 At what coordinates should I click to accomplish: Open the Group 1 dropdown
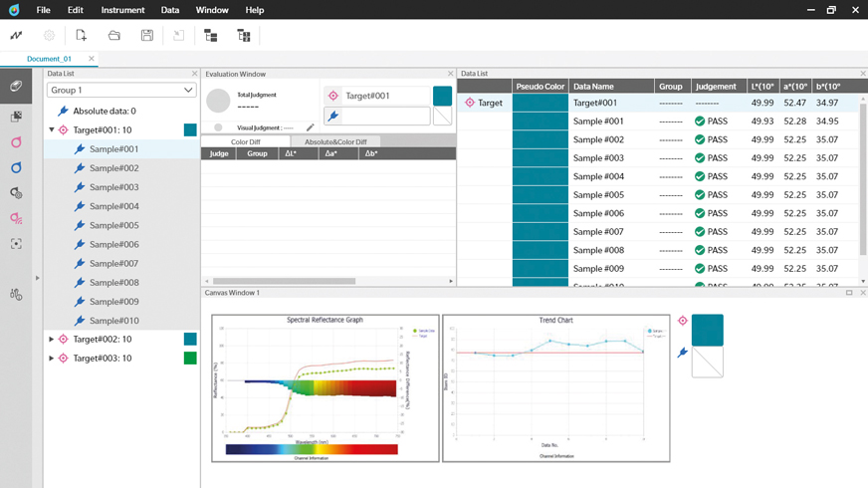coord(121,91)
